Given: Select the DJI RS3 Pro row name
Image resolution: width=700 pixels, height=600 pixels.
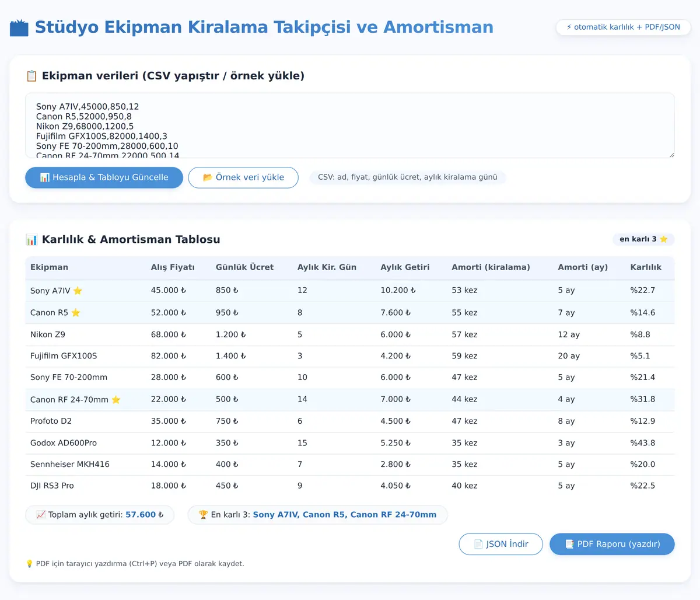Looking at the screenshot, I should (x=52, y=486).
